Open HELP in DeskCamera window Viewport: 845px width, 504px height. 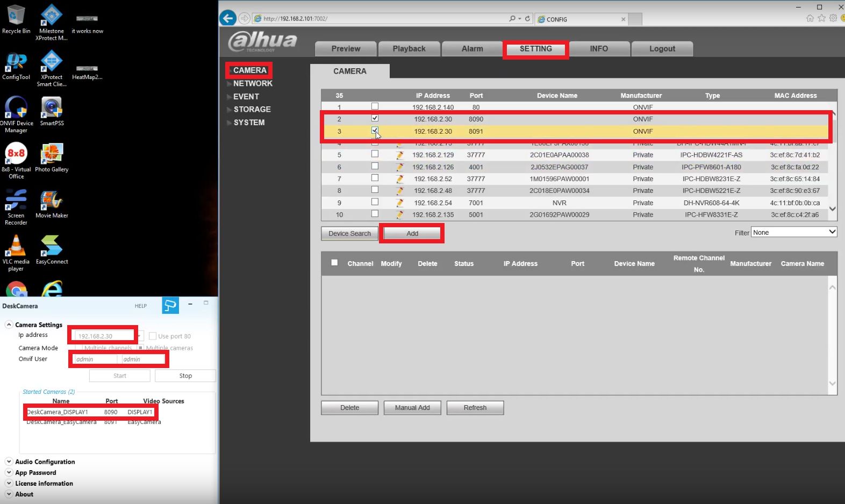141,306
